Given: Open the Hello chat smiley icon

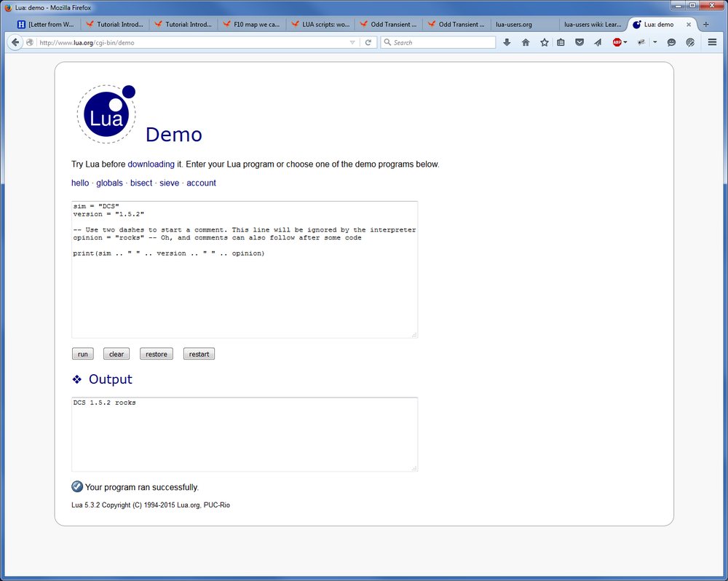Looking at the screenshot, I should [671, 42].
